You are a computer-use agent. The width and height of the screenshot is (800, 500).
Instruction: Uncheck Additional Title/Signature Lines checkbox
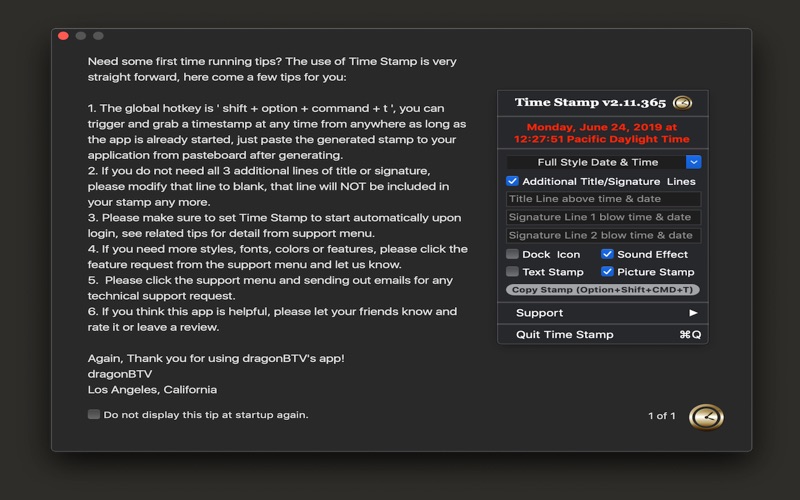click(512, 181)
